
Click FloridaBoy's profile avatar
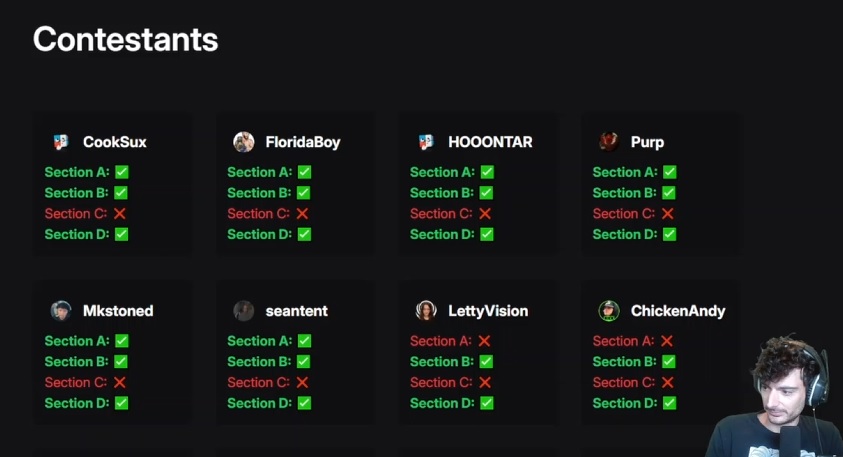pos(244,142)
